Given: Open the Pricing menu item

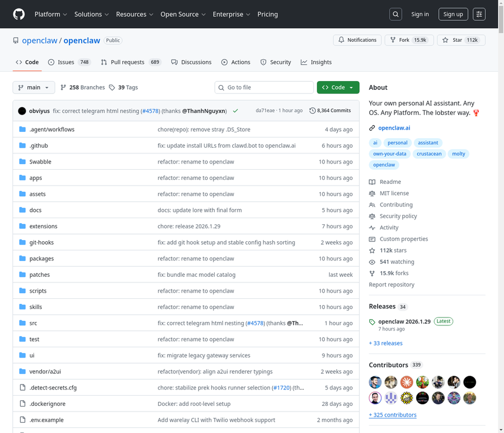Looking at the screenshot, I should pyautogui.click(x=267, y=14).
